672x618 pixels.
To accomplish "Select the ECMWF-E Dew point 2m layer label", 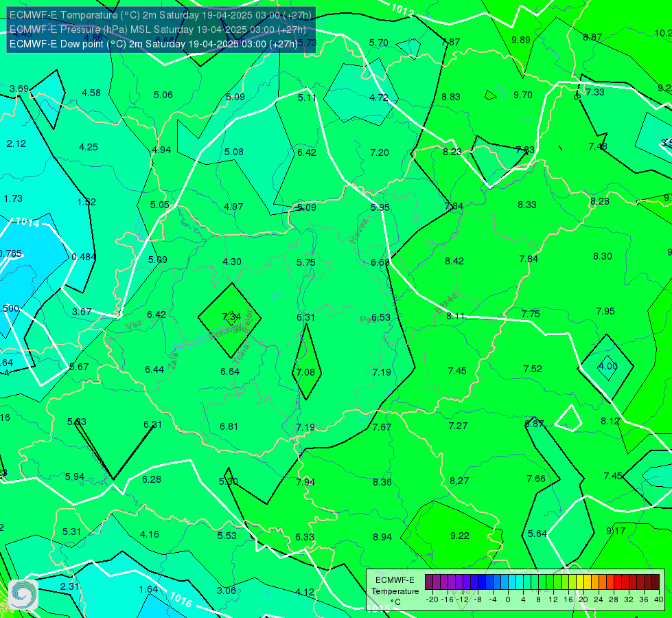I will 154,44.
